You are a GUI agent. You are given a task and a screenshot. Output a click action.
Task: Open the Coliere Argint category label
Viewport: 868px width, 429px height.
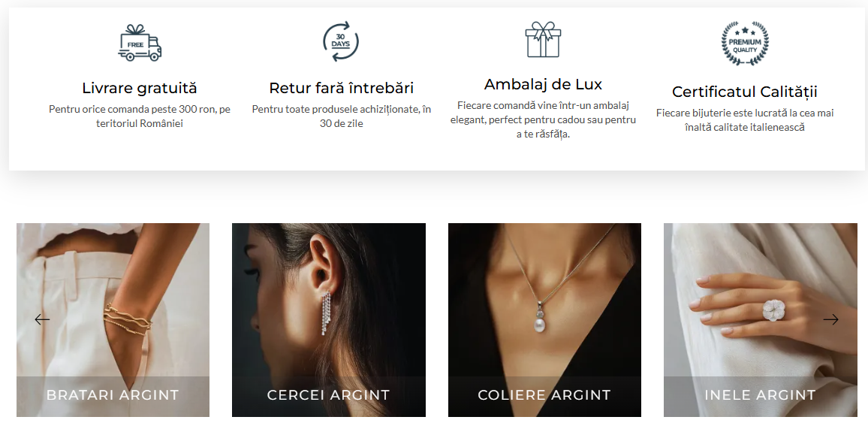coord(544,394)
